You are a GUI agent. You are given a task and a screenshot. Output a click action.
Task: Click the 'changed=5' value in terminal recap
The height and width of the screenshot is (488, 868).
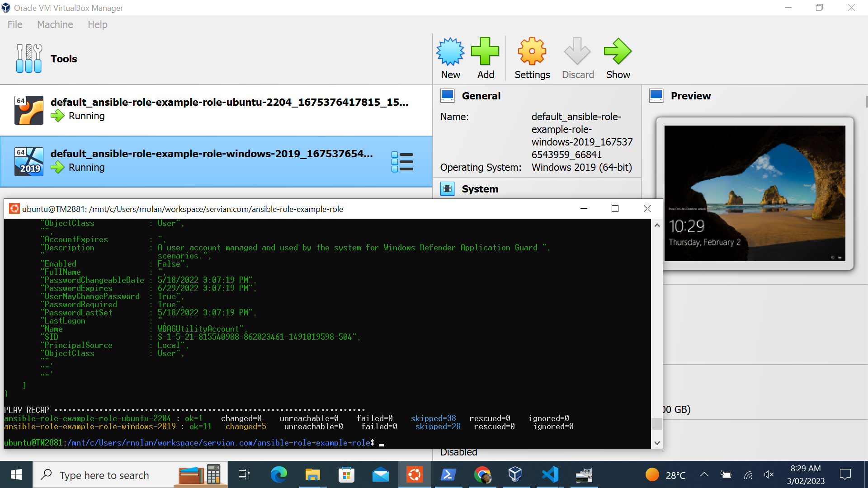coord(245,427)
